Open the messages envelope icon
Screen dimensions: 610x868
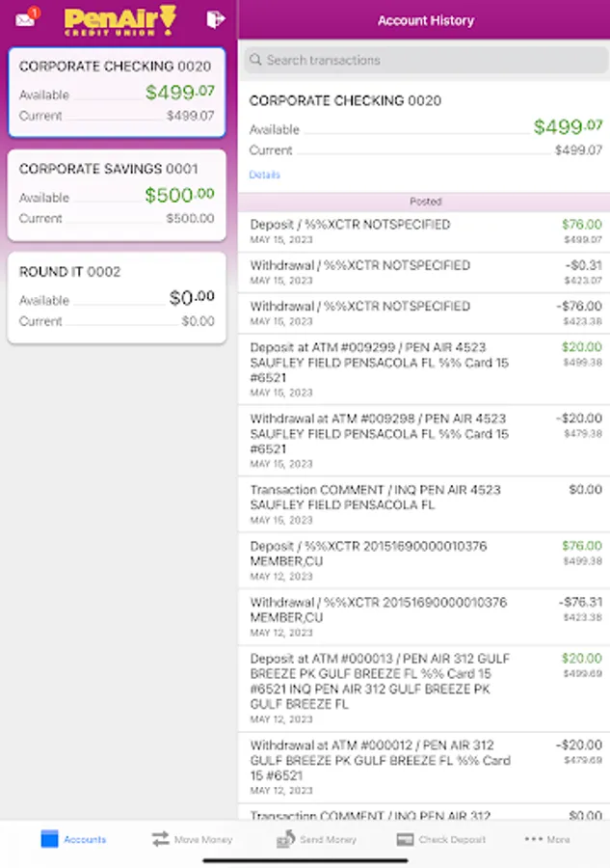pyautogui.click(x=26, y=18)
